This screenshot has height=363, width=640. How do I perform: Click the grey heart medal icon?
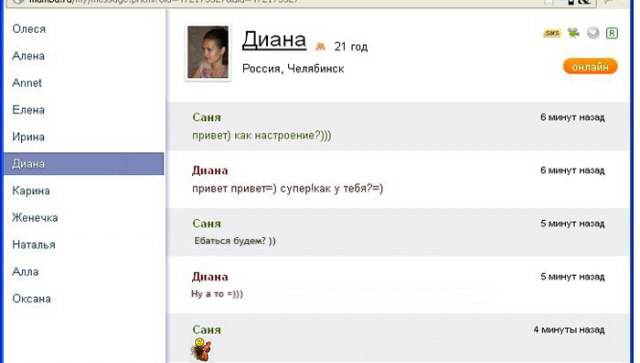[x=593, y=33]
